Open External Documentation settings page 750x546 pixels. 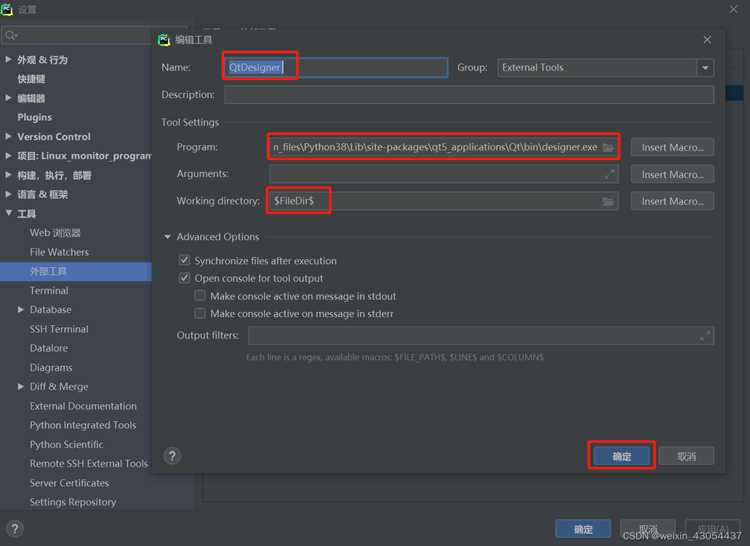point(83,406)
